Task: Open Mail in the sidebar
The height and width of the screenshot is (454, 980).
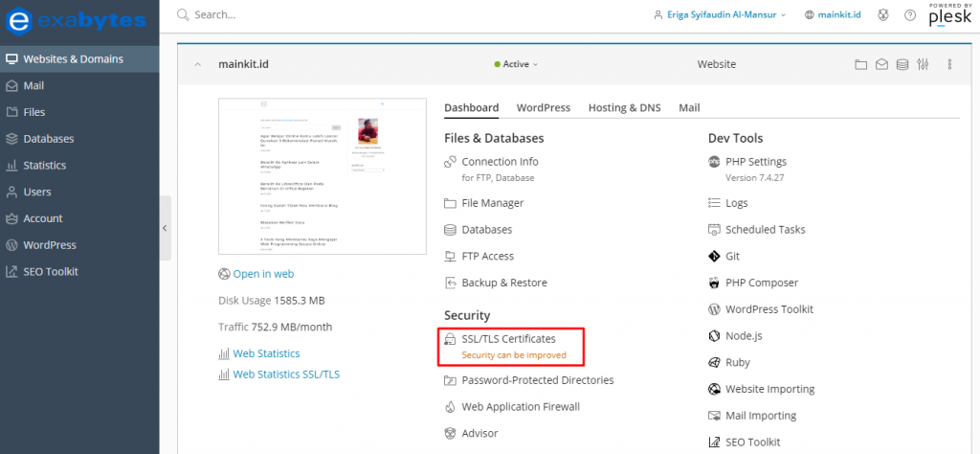Action: pos(79,85)
